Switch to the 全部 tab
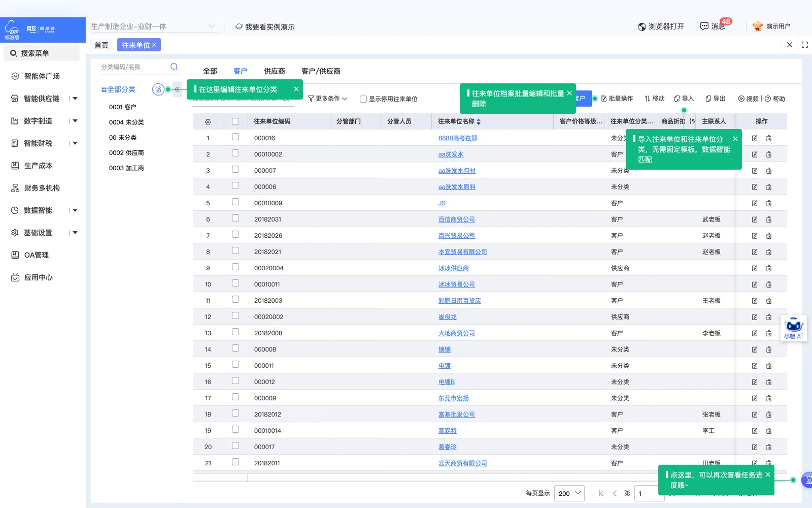This screenshot has height=508, width=812. coord(210,71)
